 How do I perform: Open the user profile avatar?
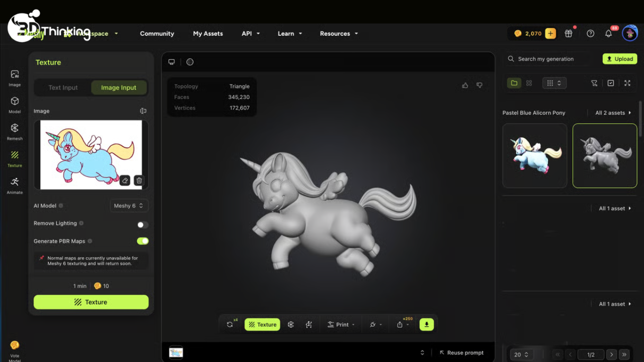[630, 34]
